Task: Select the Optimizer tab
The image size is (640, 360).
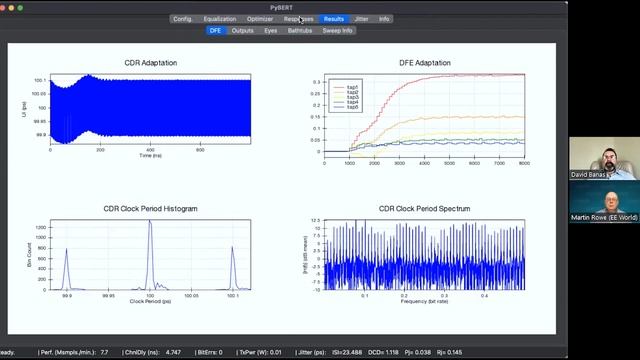Action: (x=260, y=19)
